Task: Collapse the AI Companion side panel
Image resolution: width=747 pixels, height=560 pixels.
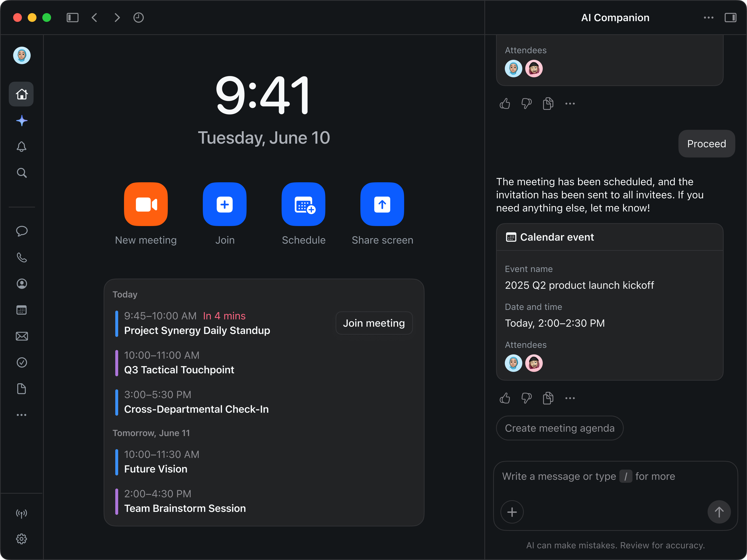Action: 731,17
